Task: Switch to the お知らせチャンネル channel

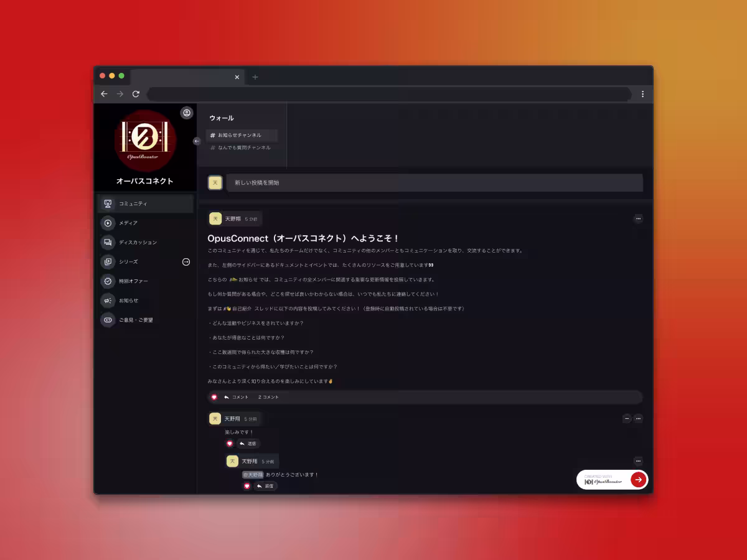Action: point(242,135)
